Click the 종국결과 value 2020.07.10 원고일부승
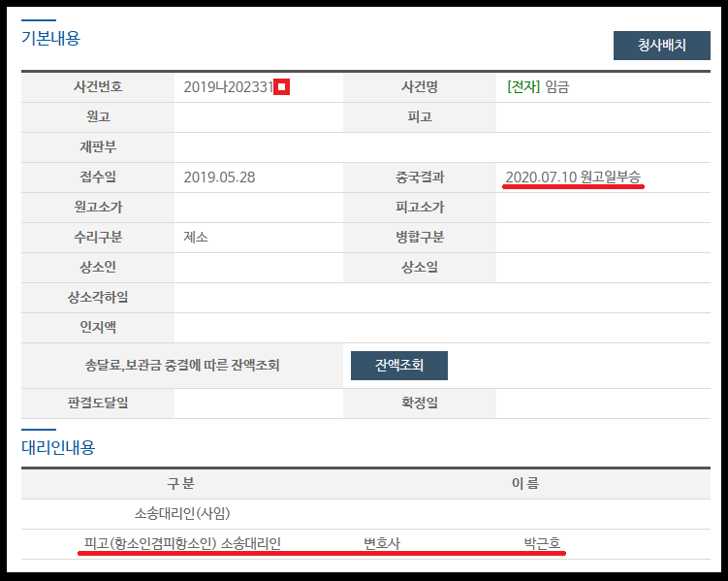Image resolution: width=728 pixels, height=581 pixels. tap(572, 178)
